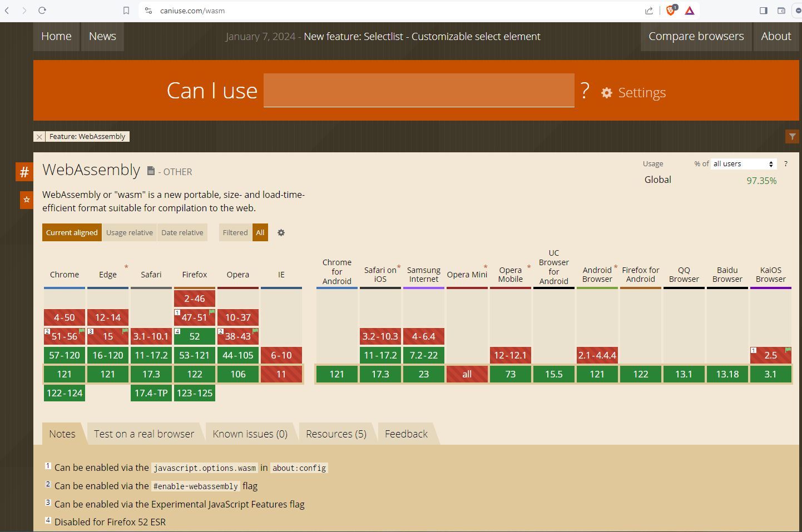The image size is (802, 532).
Task: Click Safari on iOS 3.2-10.3 cell
Action: (x=380, y=336)
